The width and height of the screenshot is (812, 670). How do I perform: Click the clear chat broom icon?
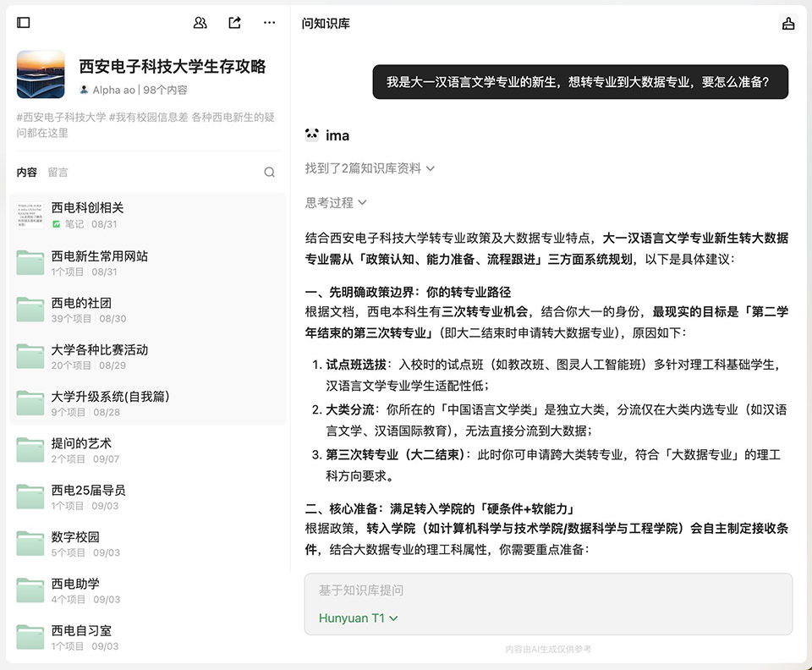coord(788,24)
